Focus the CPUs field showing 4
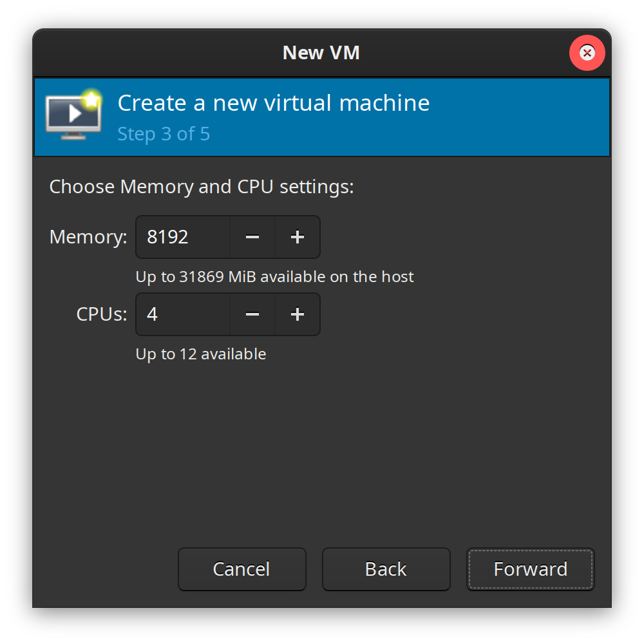 182,314
